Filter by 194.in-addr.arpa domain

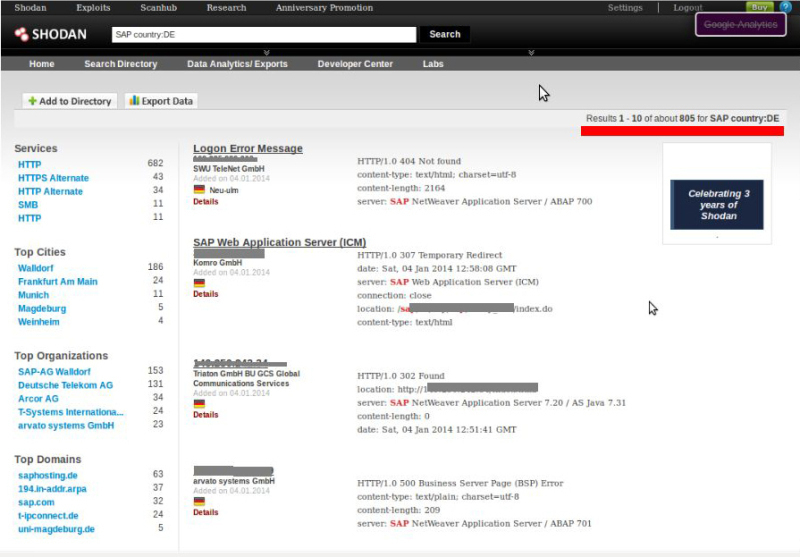52,489
